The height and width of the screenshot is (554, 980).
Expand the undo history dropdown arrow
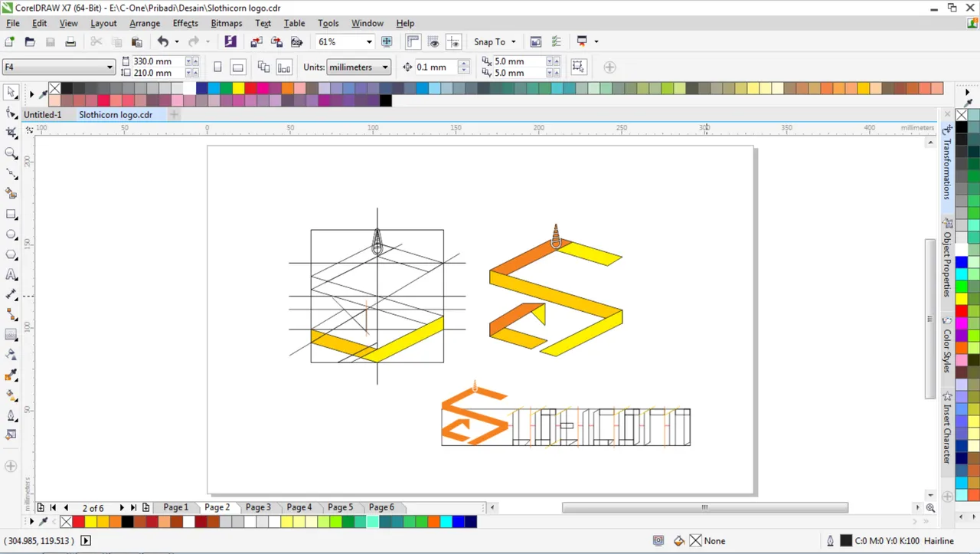[x=176, y=41]
